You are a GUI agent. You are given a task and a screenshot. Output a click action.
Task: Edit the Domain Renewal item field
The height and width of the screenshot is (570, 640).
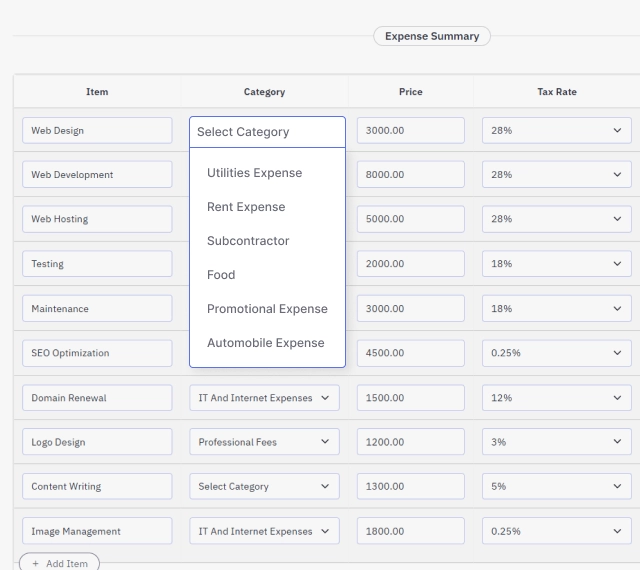point(97,398)
